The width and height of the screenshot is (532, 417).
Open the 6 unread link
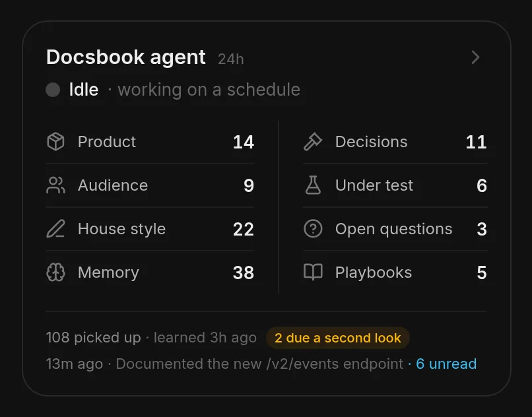[x=446, y=364]
